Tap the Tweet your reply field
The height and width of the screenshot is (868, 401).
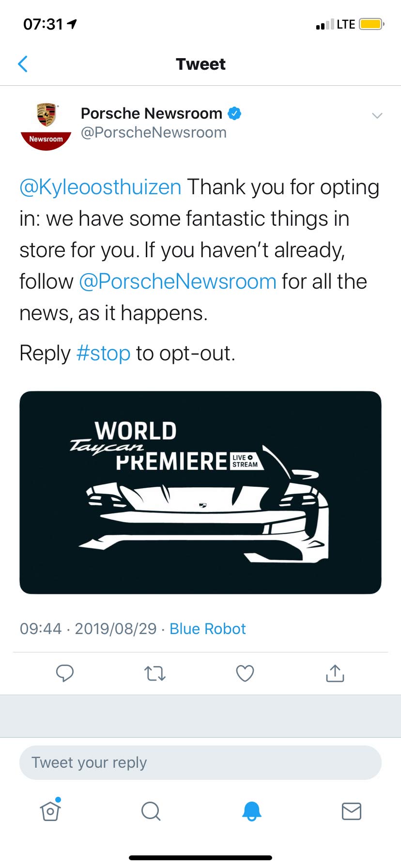(200, 762)
